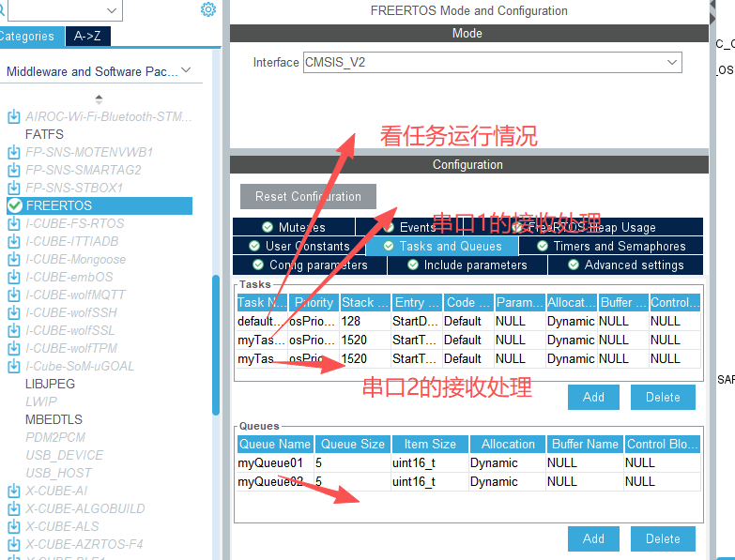Screen dimensions: 735x560
Task: Open the settings gear icon above categories
Action: (x=208, y=9)
